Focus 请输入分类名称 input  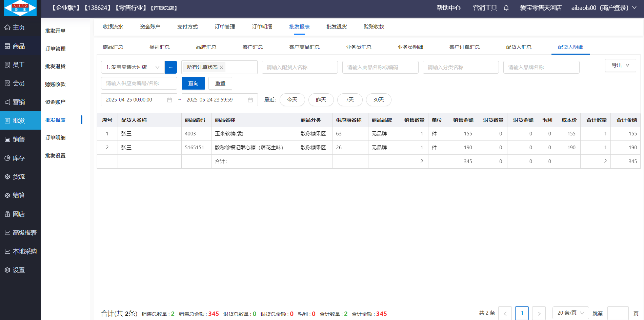[x=461, y=67]
